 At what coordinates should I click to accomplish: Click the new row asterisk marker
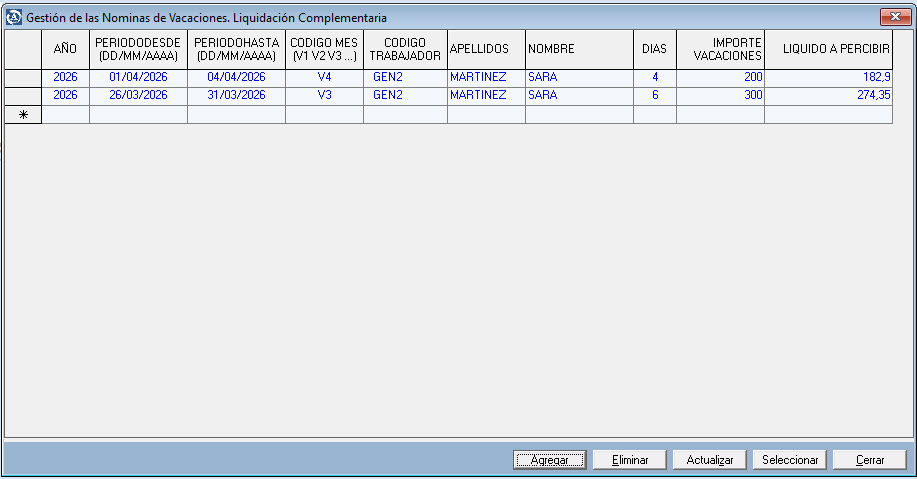tap(23, 115)
